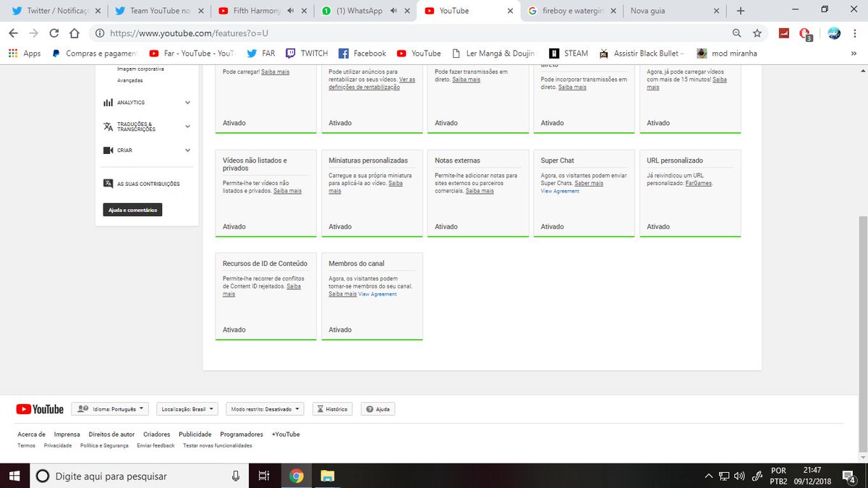This screenshot has height=488, width=868.
Task: Open the Modo restrito: Desativado dropdown
Action: click(x=265, y=409)
